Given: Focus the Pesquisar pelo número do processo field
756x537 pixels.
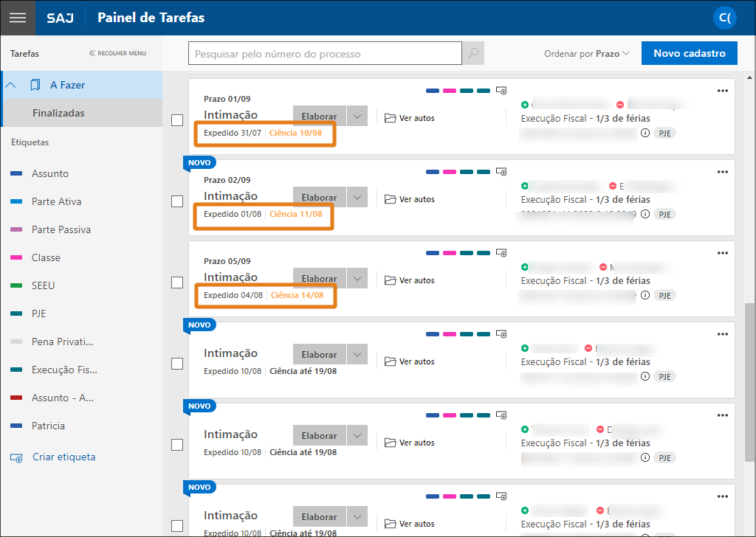Looking at the screenshot, I should click(x=325, y=53).
